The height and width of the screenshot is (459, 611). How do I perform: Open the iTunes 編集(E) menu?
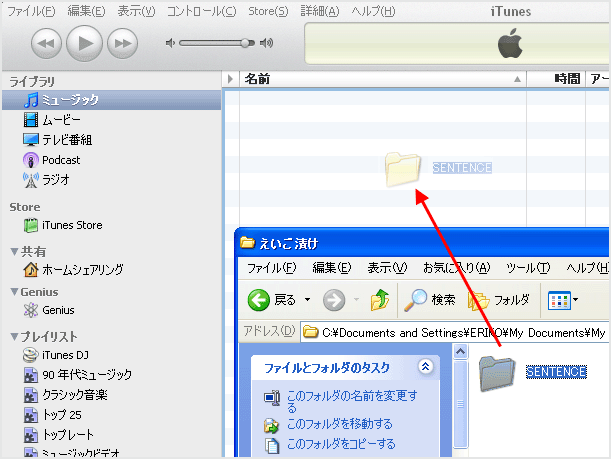(x=87, y=11)
